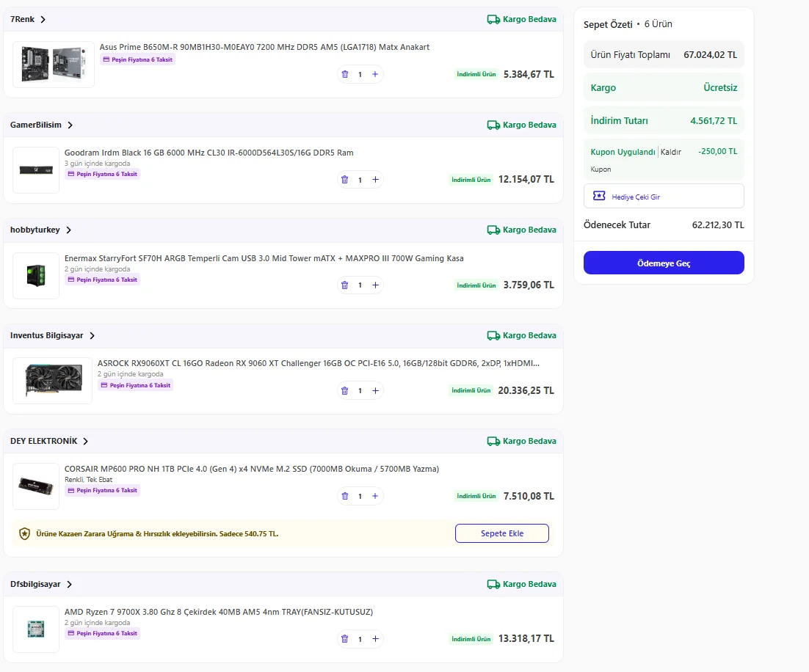
Task: Click Peşin Fiyatına 6 Taksit badge on Goodram RAM
Action: point(103,175)
